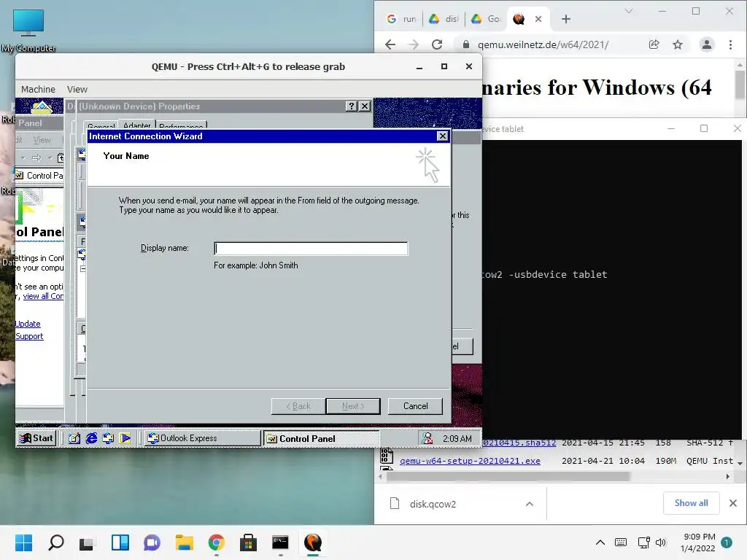
Task: Click Show all downloads button
Action: tap(691, 503)
